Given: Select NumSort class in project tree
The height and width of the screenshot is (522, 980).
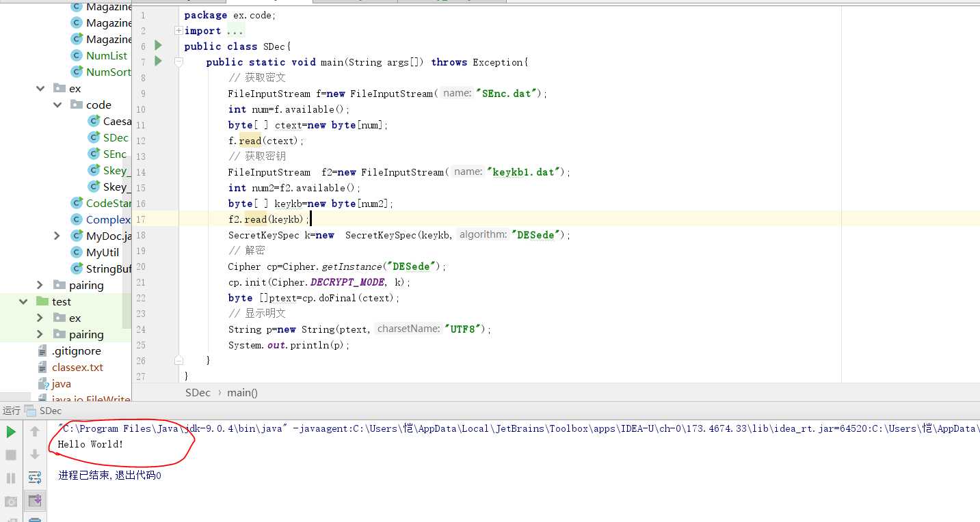Looking at the screenshot, I should tap(108, 72).
